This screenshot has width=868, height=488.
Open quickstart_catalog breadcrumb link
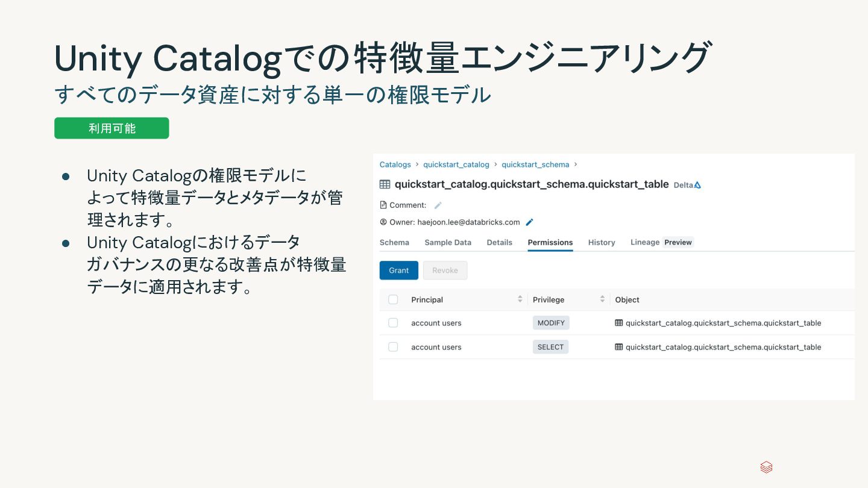pos(456,164)
